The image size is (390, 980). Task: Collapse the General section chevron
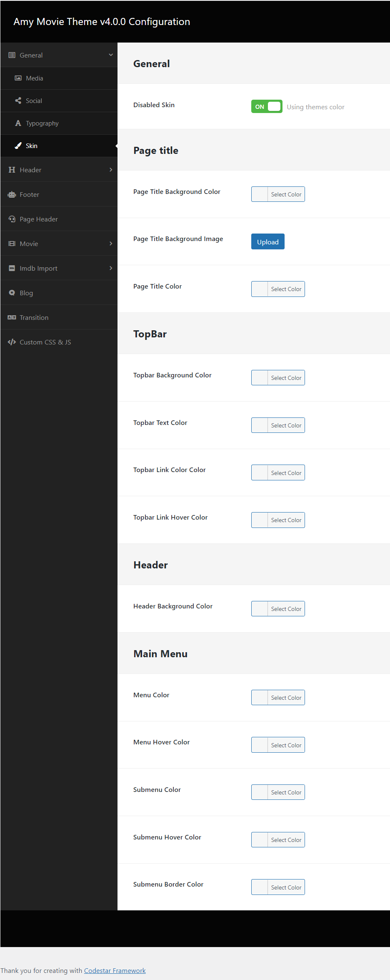coord(111,55)
